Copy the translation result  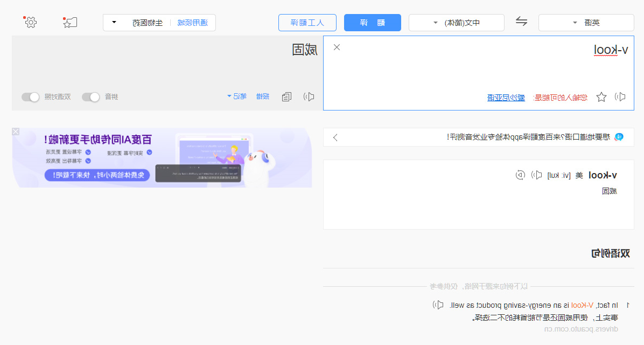[286, 96]
